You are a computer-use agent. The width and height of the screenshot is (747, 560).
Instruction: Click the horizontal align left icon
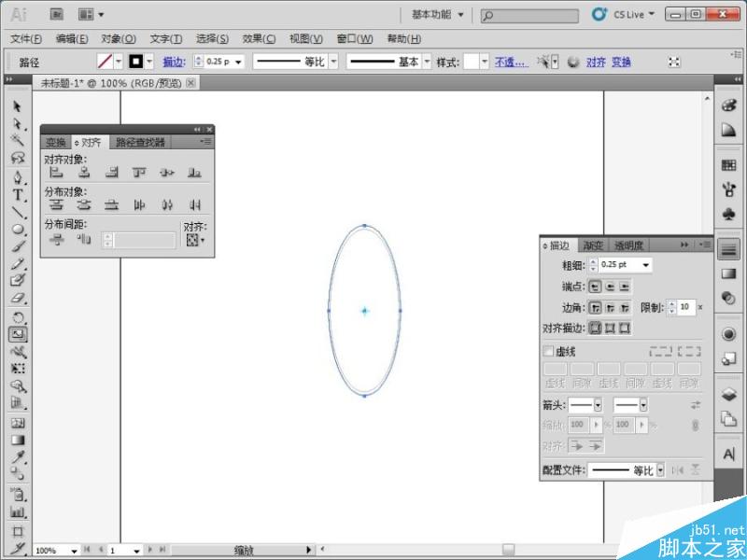pos(58,172)
